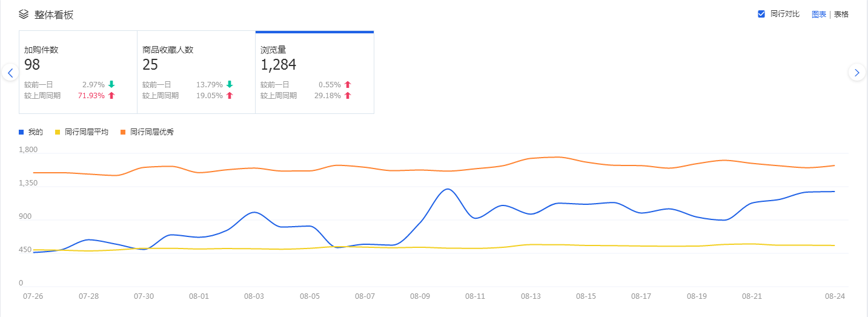Click the 08-24 date label on axis
The width and height of the screenshot is (868, 317).
click(x=835, y=296)
